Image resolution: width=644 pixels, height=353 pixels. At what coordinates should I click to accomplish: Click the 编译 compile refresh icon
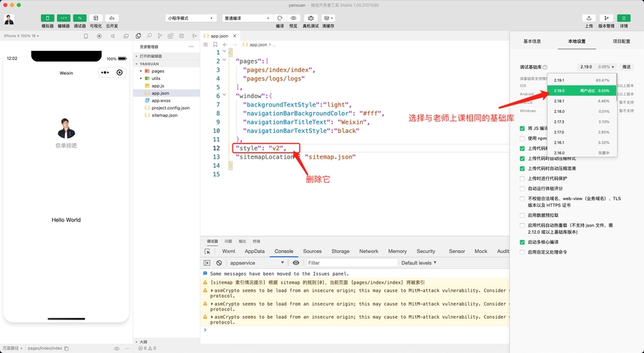279,18
